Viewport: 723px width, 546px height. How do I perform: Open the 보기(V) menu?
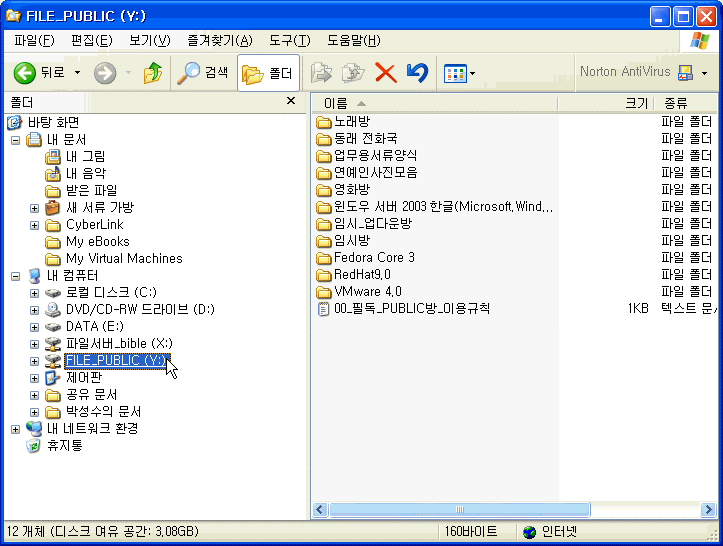[149, 41]
